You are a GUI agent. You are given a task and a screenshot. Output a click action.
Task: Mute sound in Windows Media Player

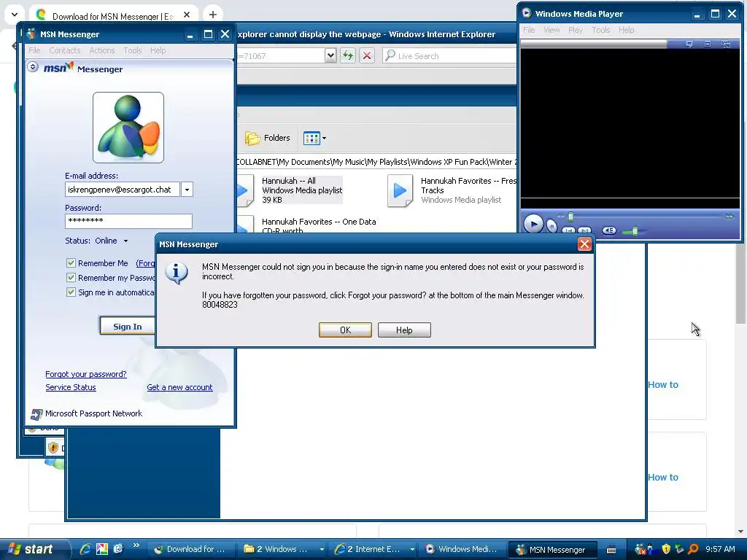[609, 230]
